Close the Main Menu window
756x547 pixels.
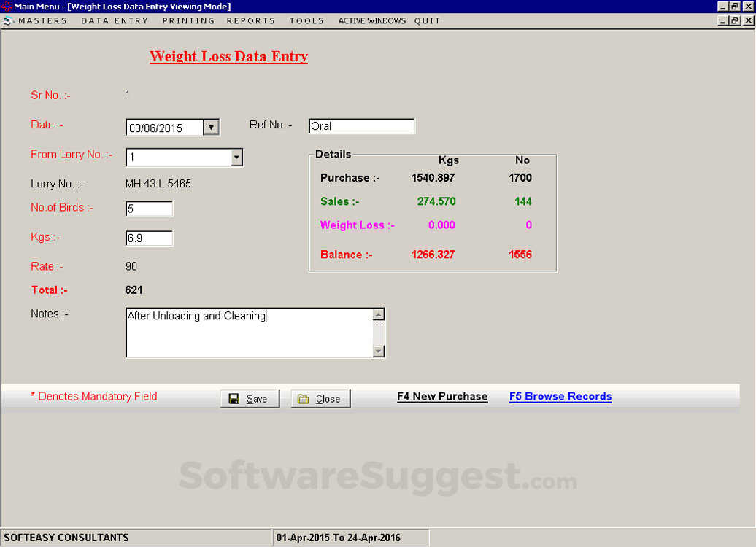748,7
